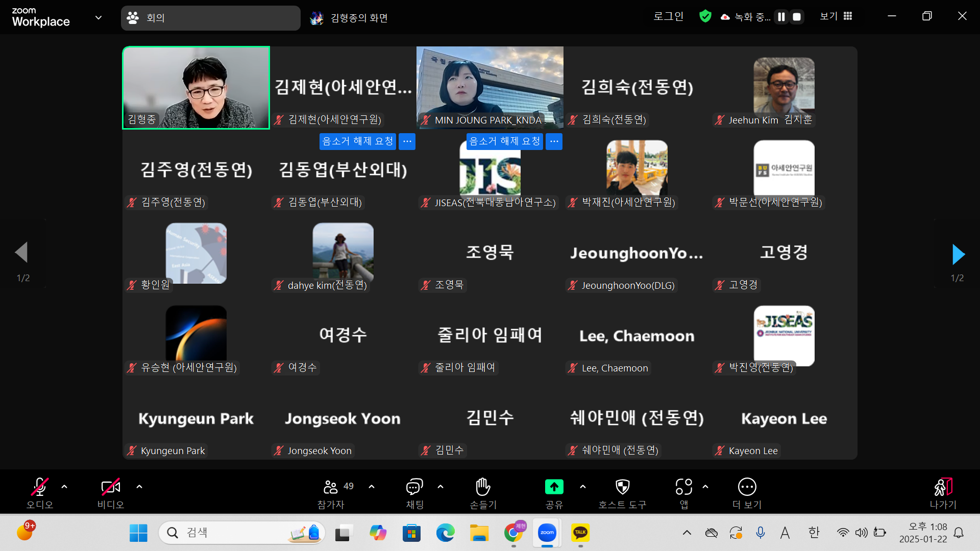Expand audio settings chevron

pyautogui.click(x=64, y=487)
